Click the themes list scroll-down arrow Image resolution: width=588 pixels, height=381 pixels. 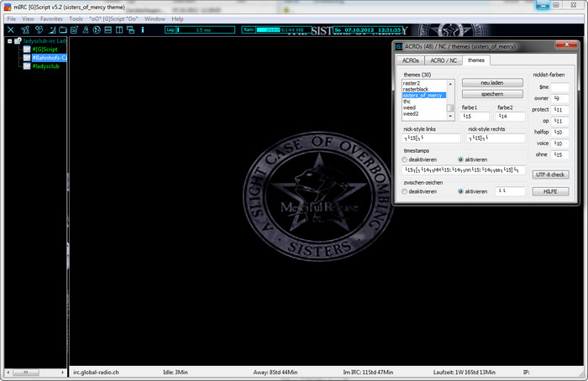[450, 116]
